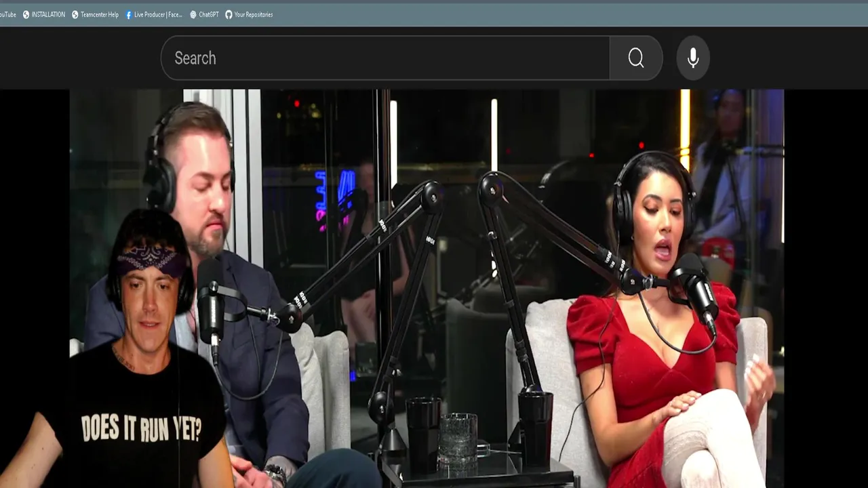Open the INSTALLATION bookmark
Screen dimensions: 868x488
44,14
